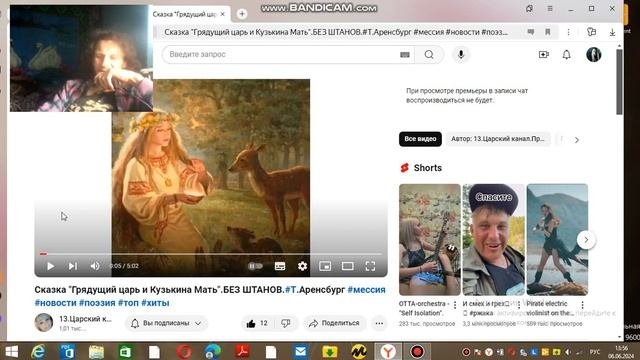Open the 'Спасите' short thumbnail

[493, 240]
